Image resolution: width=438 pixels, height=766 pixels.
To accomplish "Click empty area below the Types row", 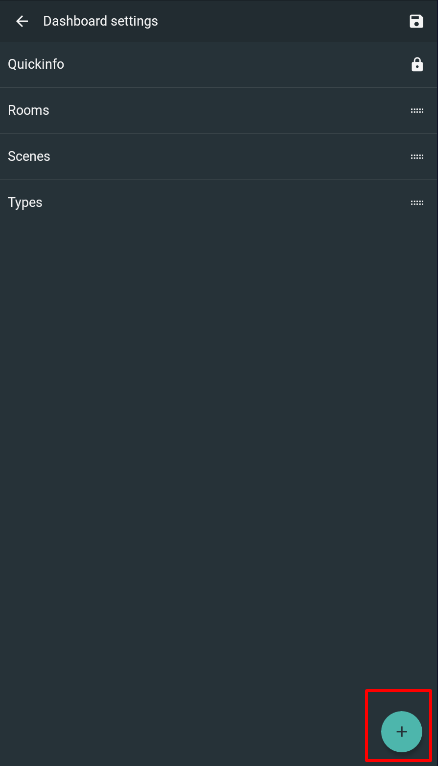I will [219, 440].
